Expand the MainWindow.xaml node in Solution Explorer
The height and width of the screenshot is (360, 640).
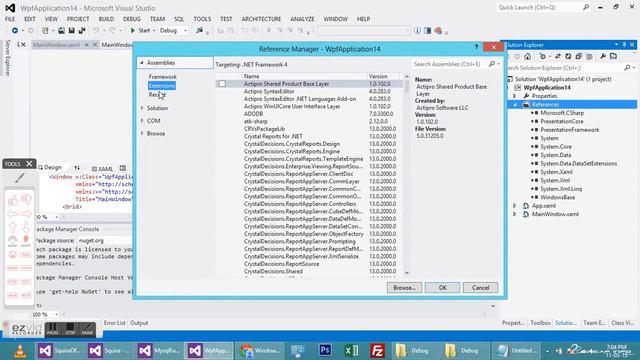[x=515, y=214]
